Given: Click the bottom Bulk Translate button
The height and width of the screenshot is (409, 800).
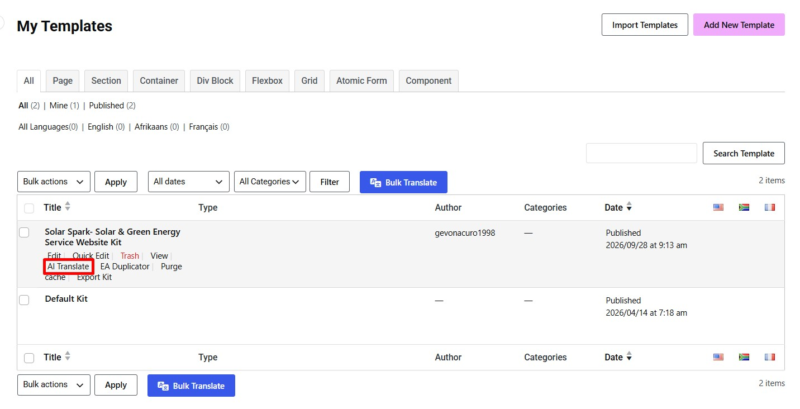Looking at the screenshot, I should tap(191, 386).
